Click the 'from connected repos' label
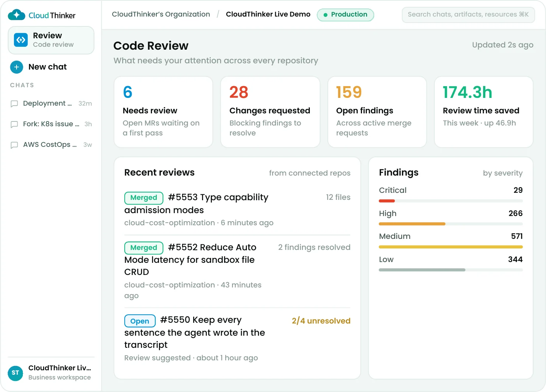 coord(310,173)
